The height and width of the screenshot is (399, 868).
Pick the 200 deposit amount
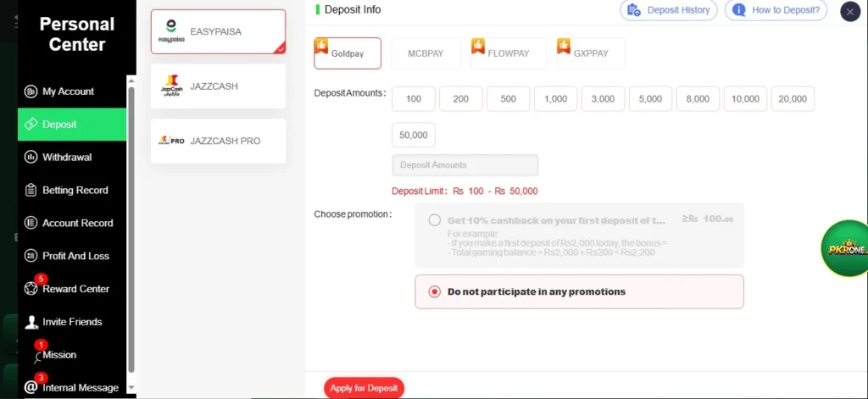coord(460,99)
